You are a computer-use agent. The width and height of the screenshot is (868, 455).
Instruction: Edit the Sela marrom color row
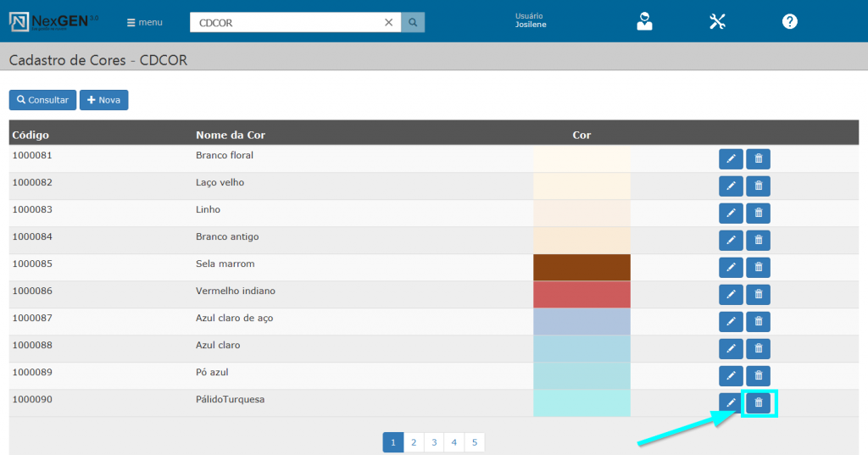(x=731, y=267)
